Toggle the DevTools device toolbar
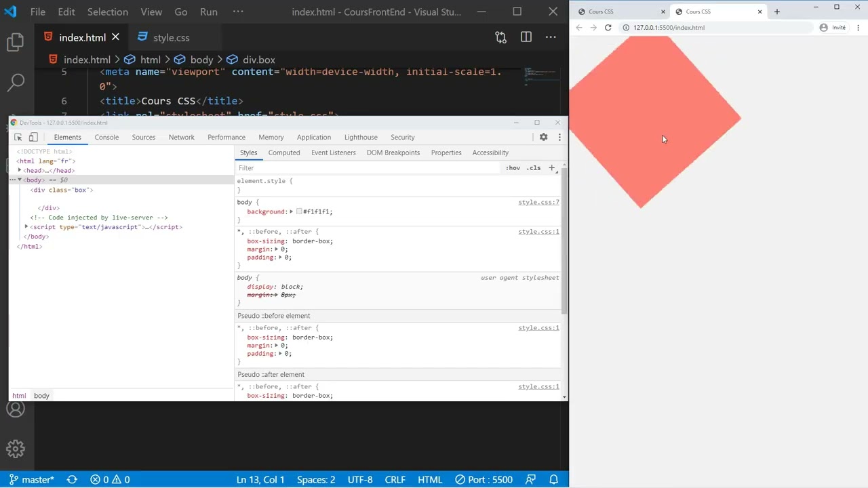Viewport: 868px width, 488px height. point(33,137)
